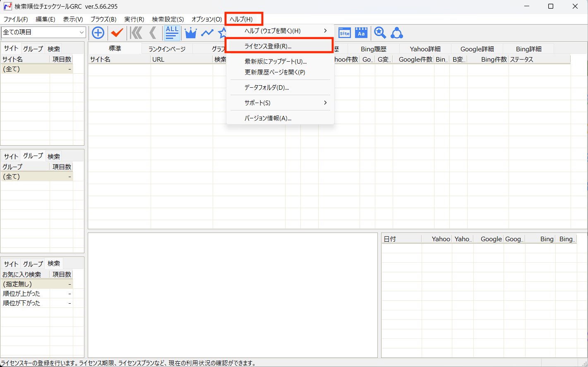
Task: Select the (指定無し) row
Action: pos(37,284)
